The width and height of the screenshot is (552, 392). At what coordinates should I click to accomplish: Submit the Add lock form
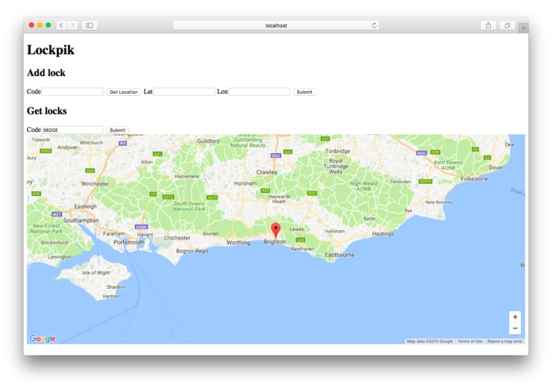(304, 92)
